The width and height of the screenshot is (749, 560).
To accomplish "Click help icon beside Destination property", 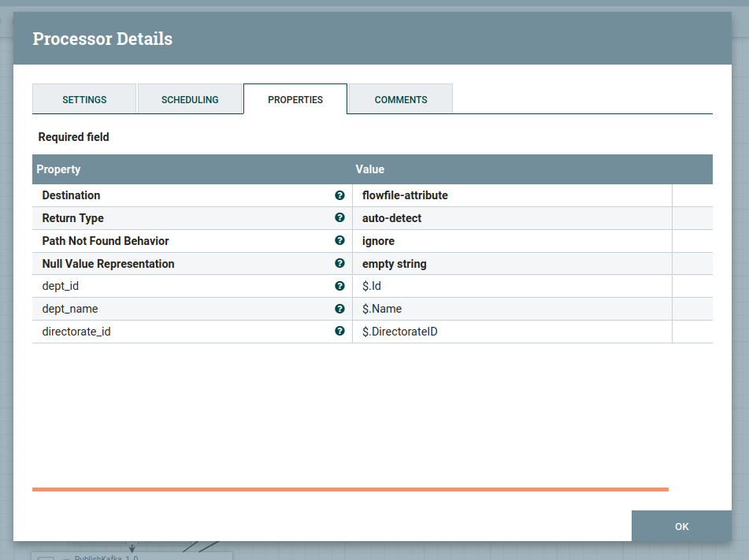I will [x=339, y=195].
